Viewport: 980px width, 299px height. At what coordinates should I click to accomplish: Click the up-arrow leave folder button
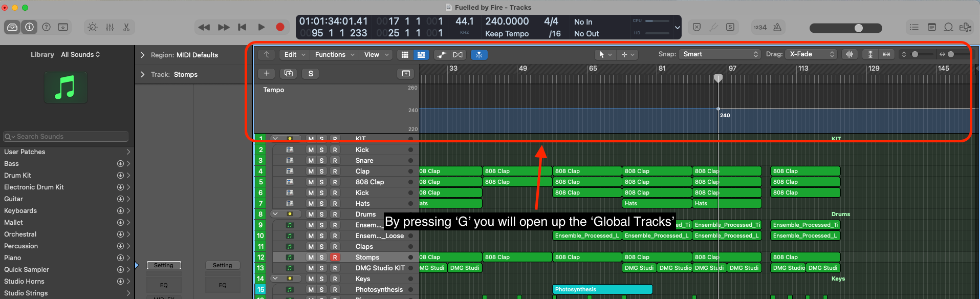267,54
